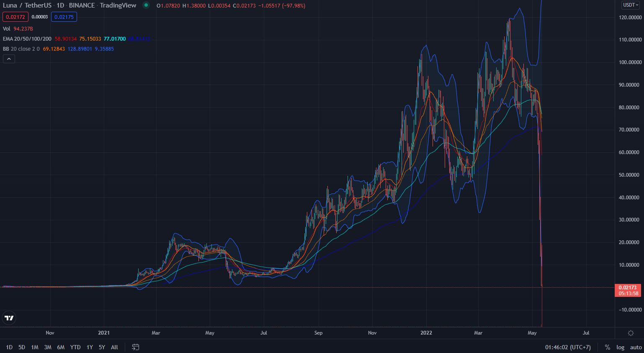The width and height of the screenshot is (644, 353).
Task: Click the volume value 94.237B
Action: coord(23,29)
